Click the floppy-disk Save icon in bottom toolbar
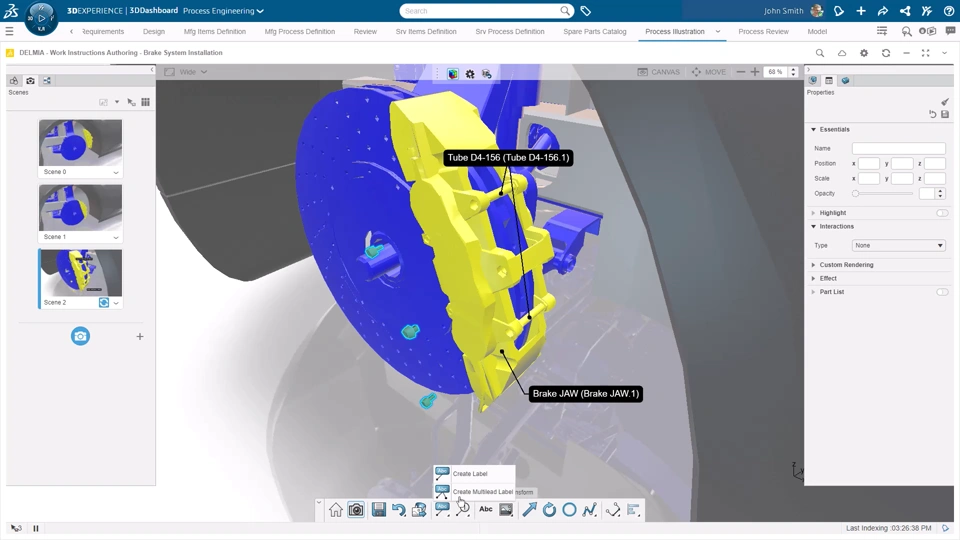 (x=378, y=509)
